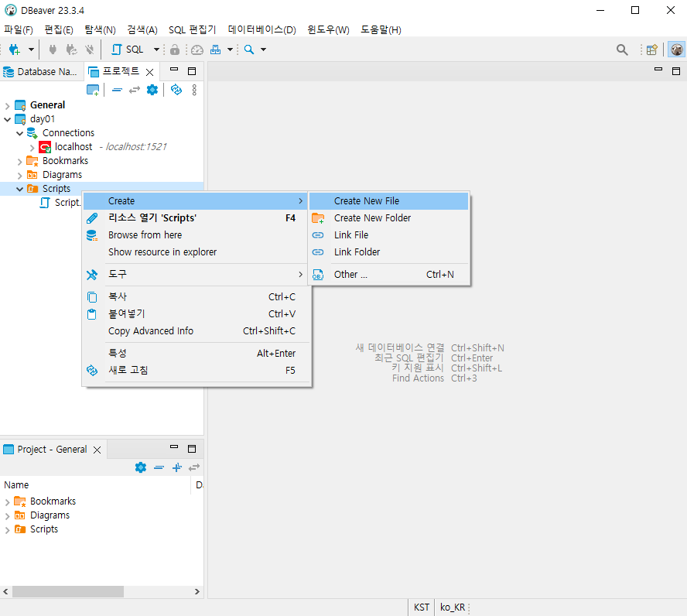Open SQL editor toolbar button
The height and width of the screenshot is (616, 687).
tap(128, 50)
